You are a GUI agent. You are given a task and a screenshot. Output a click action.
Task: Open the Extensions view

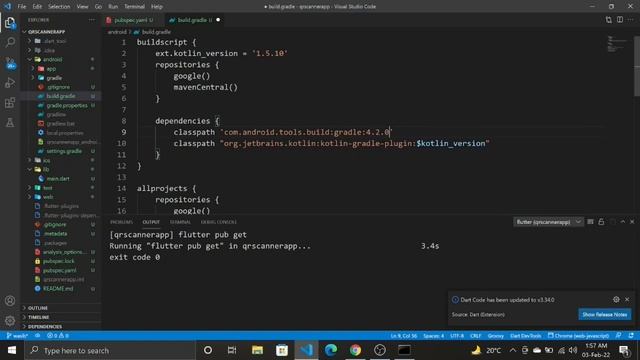pyautogui.click(x=10, y=102)
